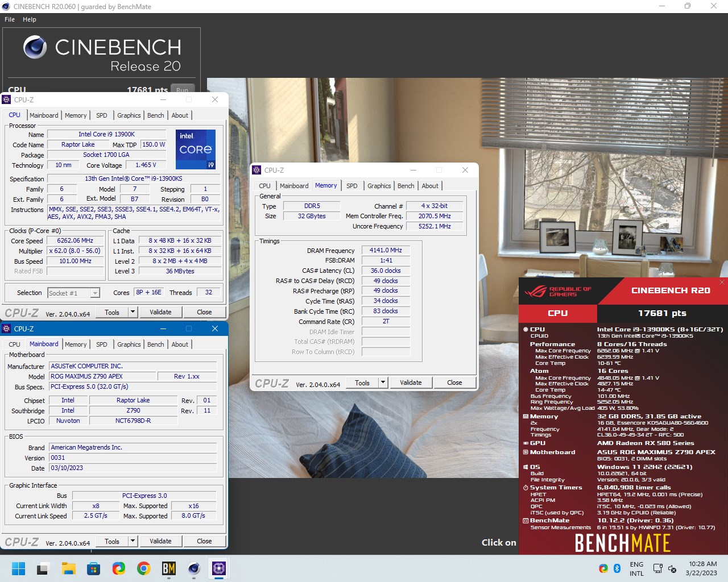Click Tools button in CPU-Z CPU window
This screenshot has width=728, height=582.
(112, 312)
